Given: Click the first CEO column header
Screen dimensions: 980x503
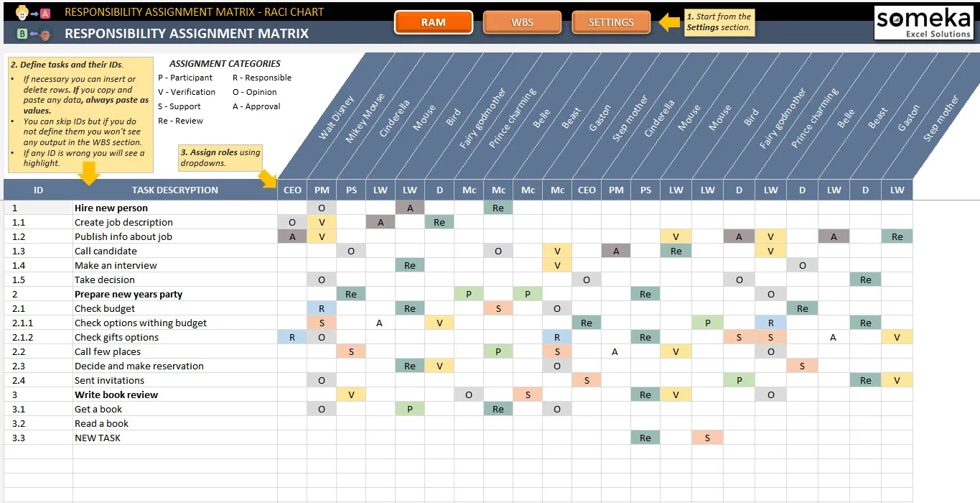Looking at the screenshot, I should (x=292, y=190).
